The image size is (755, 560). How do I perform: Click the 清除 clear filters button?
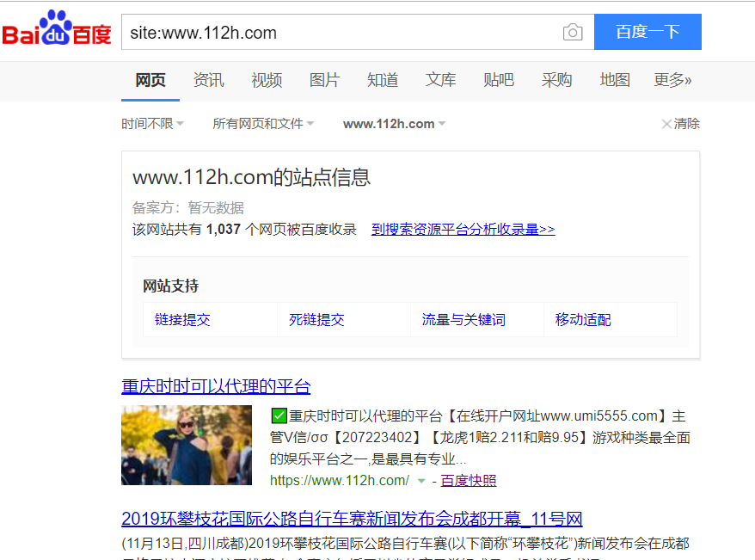680,124
